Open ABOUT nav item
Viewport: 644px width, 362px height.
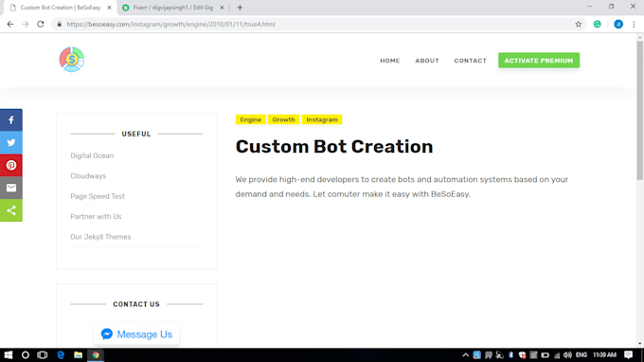point(427,61)
